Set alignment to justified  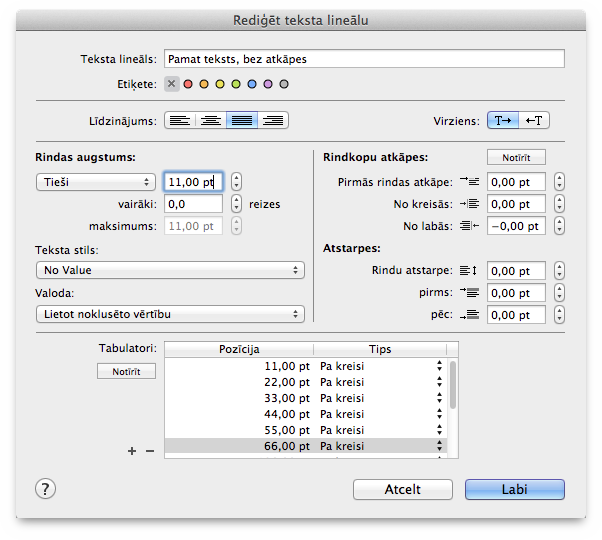pos(242,121)
